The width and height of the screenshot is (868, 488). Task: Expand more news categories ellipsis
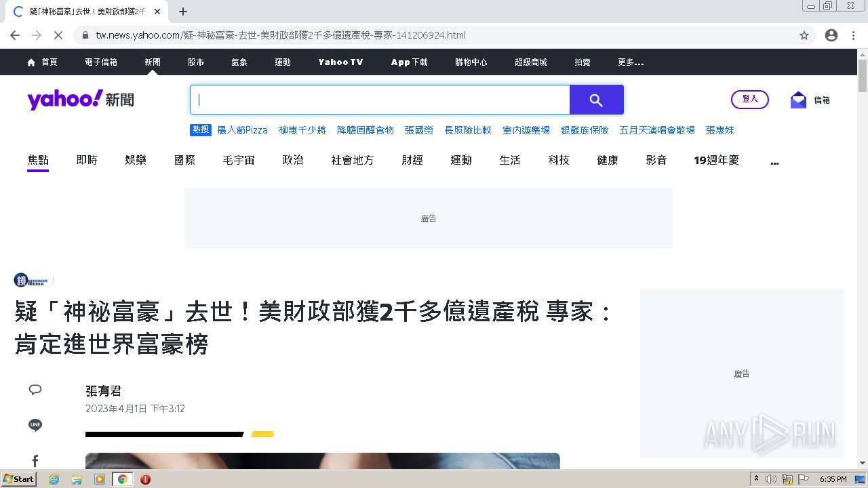point(774,161)
